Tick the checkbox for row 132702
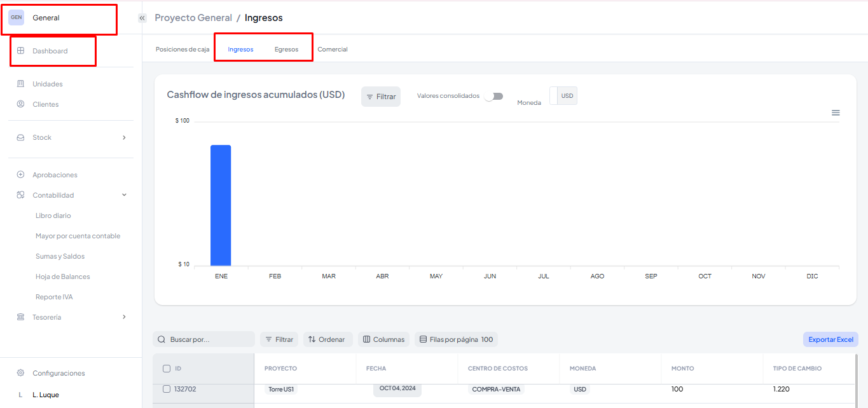 click(167, 389)
